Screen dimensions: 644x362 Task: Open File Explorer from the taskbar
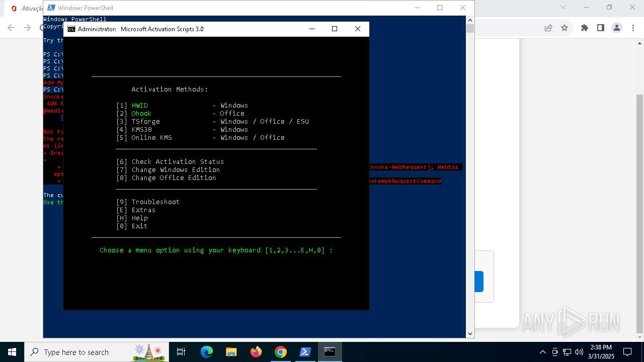(x=231, y=352)
